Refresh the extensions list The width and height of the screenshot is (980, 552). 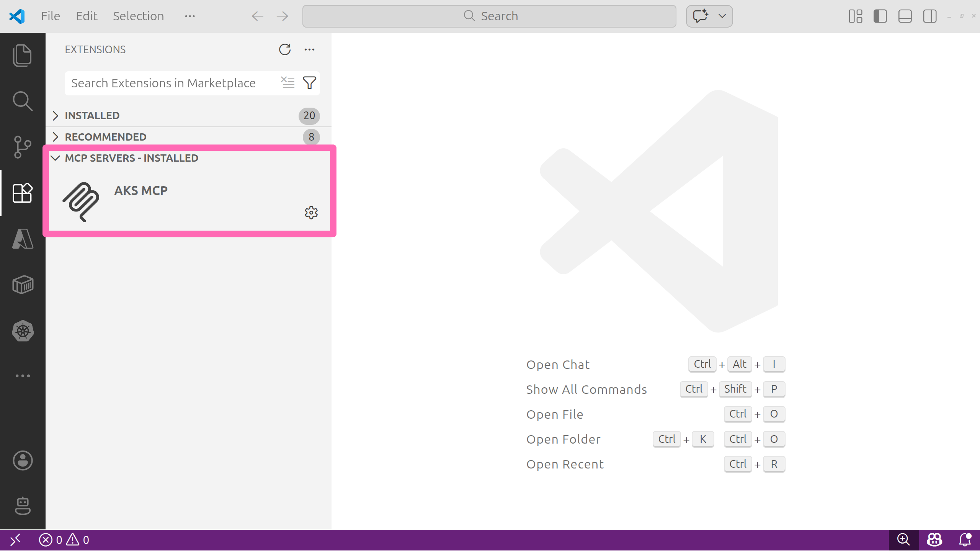(x=284, y=49)
